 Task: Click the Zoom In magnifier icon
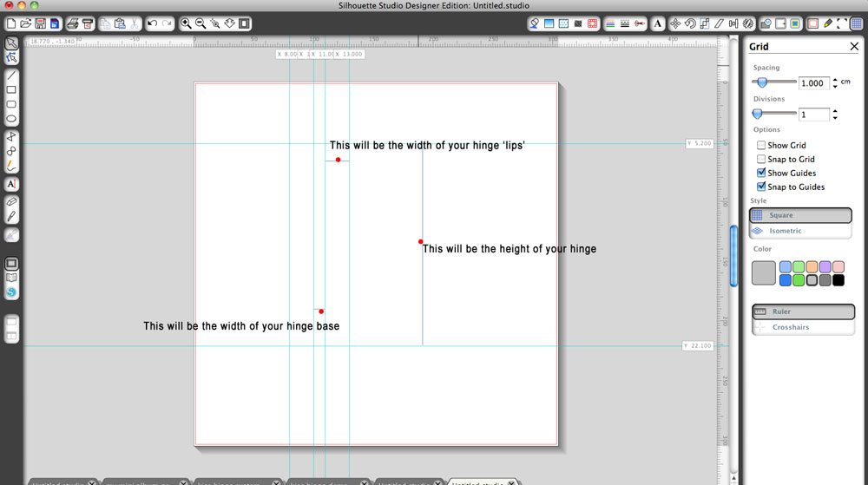pyautogui.click(x=186, y=23)
